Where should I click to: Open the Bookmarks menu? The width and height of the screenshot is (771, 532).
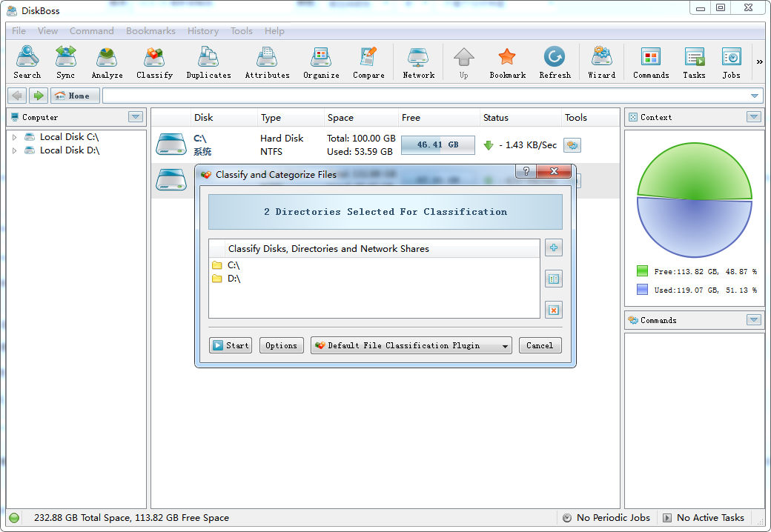pos(150,31)
